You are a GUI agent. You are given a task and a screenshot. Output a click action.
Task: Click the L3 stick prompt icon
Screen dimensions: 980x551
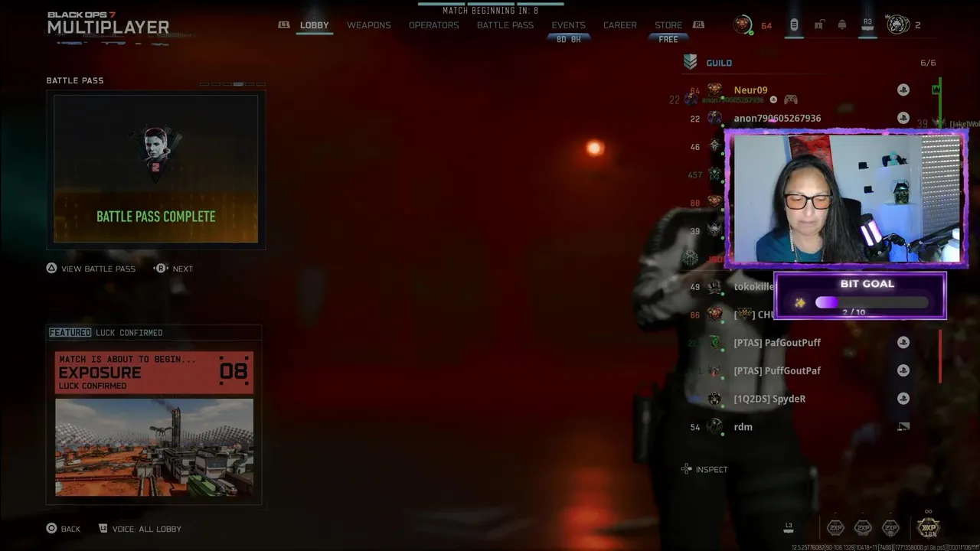pyautogui.click(x=789, y=527)
